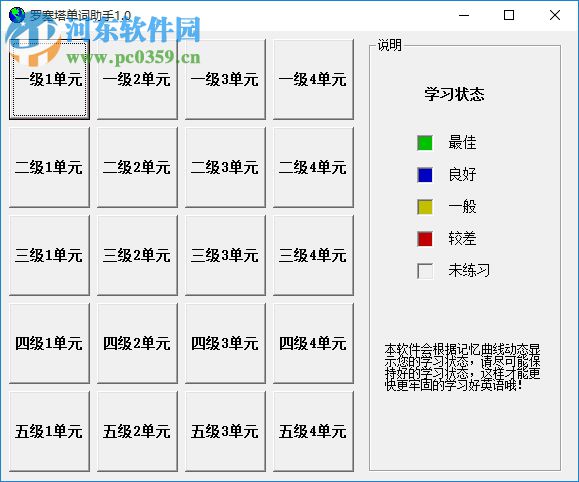
Task: Choose the 四级3单元 unit
Action: [225, 343]
